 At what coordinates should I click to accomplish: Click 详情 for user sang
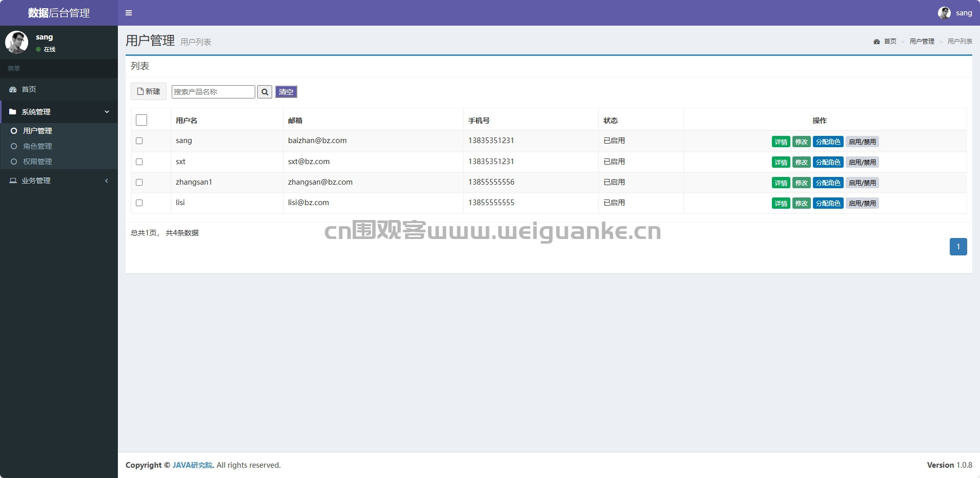click(x=781, y=142)
